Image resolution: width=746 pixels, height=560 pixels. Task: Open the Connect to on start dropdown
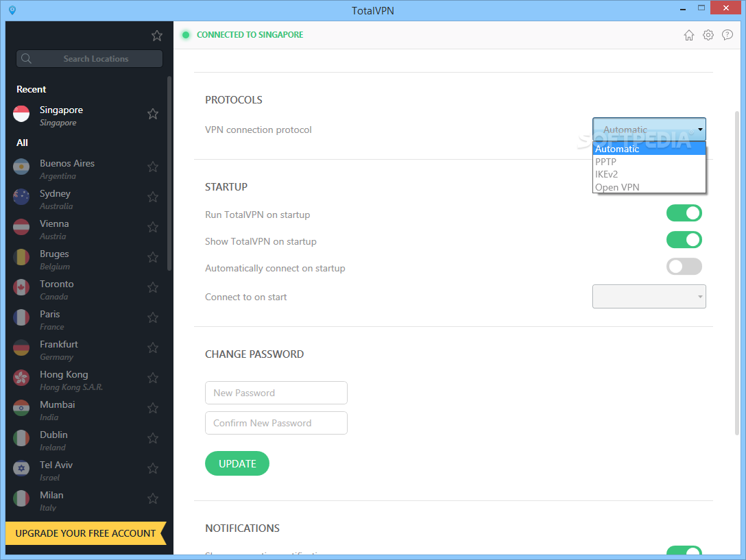tap(649, 296)
